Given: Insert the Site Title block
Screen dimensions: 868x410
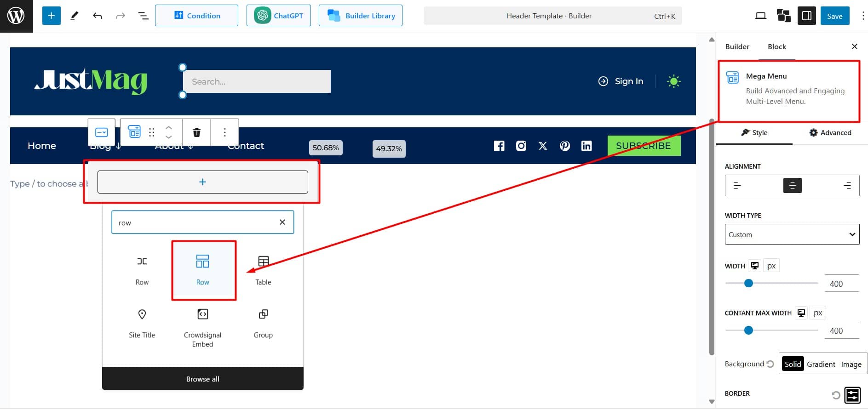Looking at the screenshot, I should 142,324.
